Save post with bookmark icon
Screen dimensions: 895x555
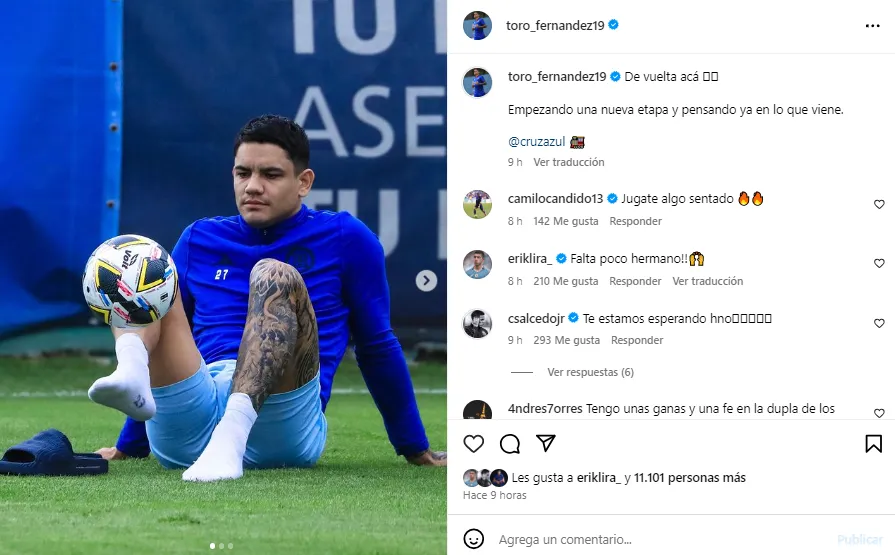873,444
